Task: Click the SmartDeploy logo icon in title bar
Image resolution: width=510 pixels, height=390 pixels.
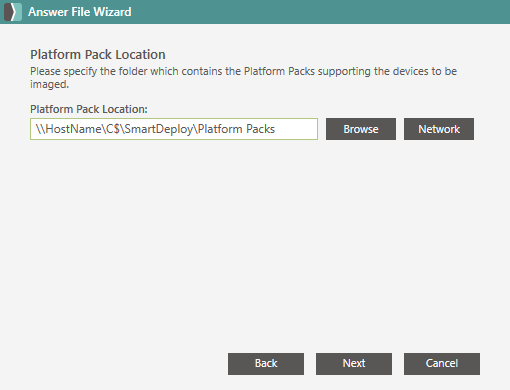Action: pos(13,12)
